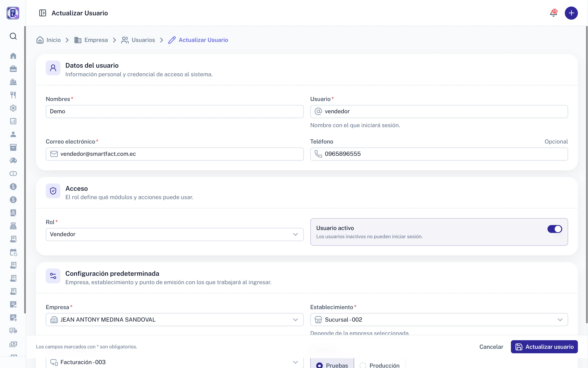Click the main page vertical scrollbar

coord(587,175)
